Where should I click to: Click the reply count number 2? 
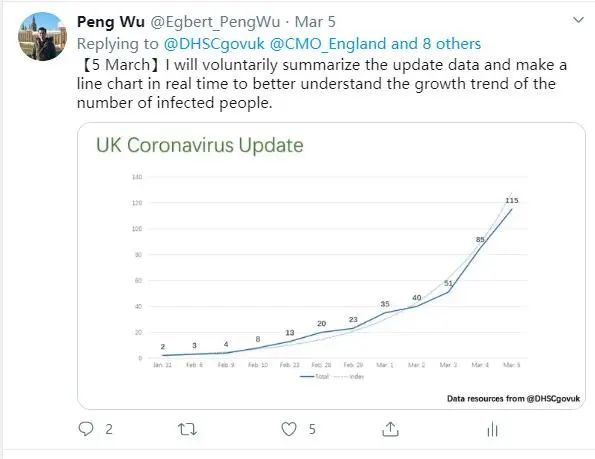(x=109, y=429)
